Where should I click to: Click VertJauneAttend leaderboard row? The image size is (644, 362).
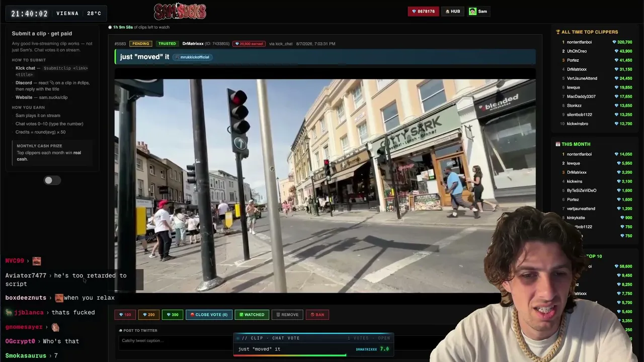coord(596,78)
